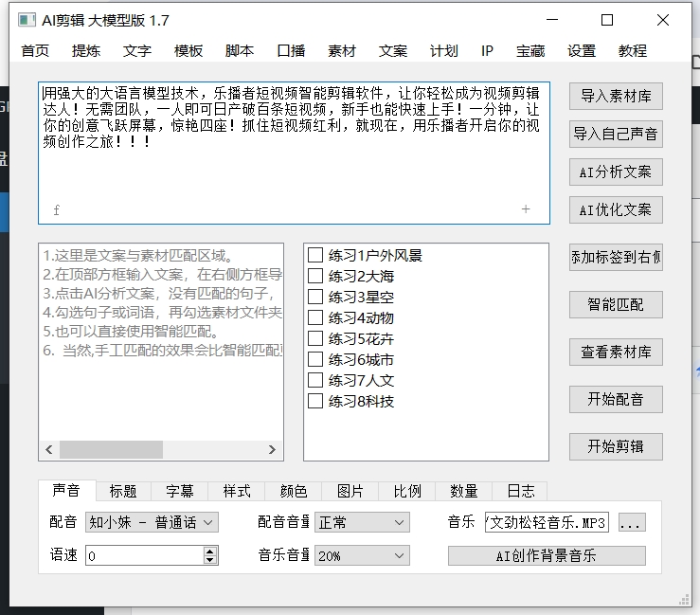The height and width of the screenshot is (615, 700).
Task: Click the AI优化文案 button
Action: (616, 210)
